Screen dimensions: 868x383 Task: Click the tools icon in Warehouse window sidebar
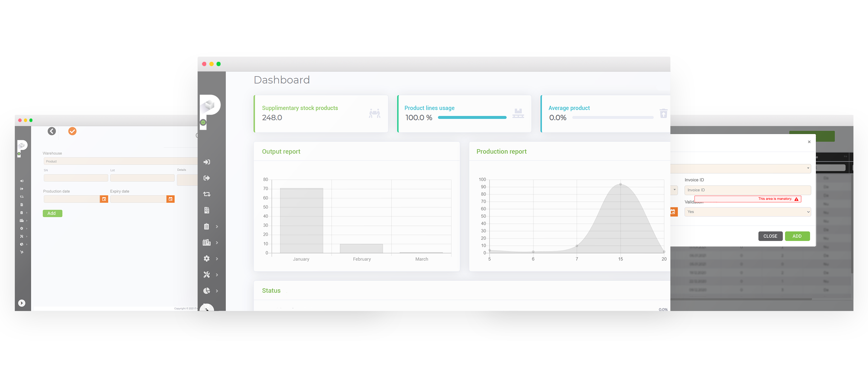21,236
